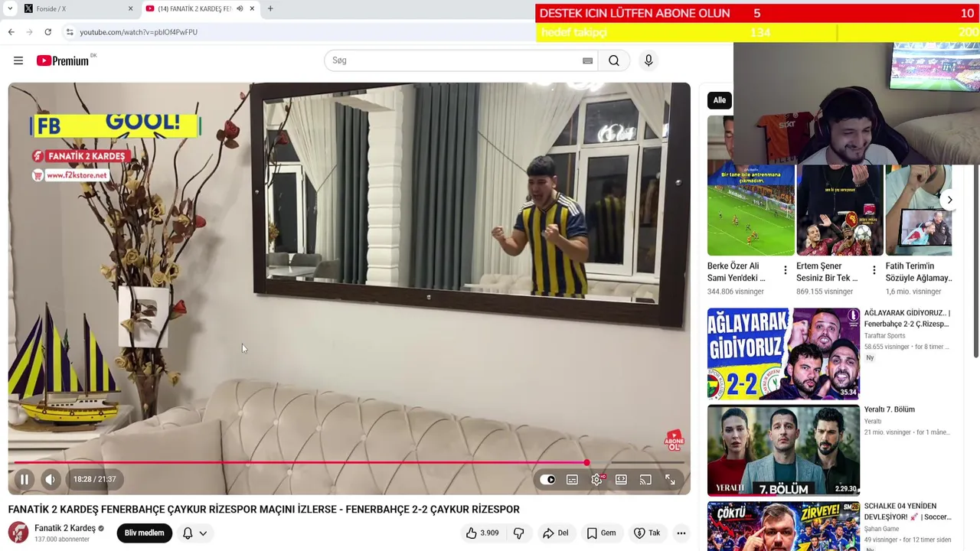The height and width of the screenshot is (551, 980).
Task: Open options menu for Berke Özer short
Action: (785, 270)
